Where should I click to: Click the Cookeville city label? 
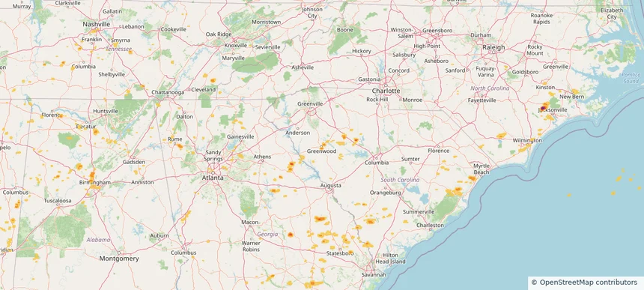(174, 29)
